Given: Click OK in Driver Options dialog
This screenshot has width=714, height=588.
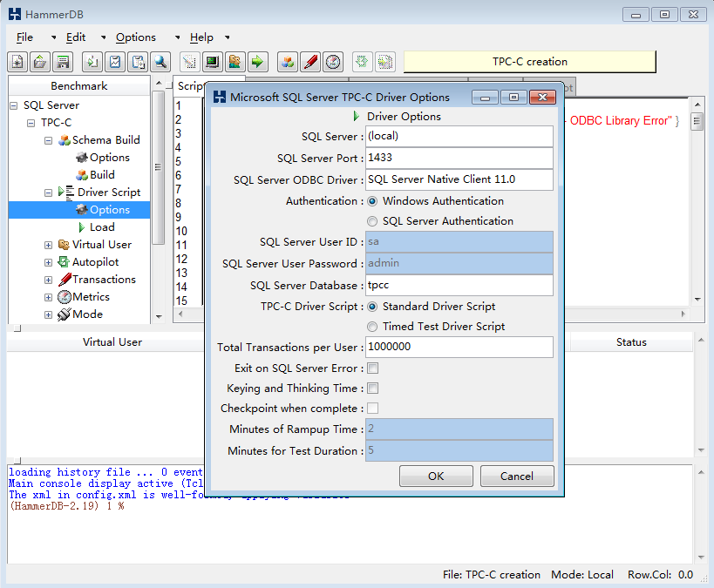Looking at the screenshot, I should [x=436, y=476].
